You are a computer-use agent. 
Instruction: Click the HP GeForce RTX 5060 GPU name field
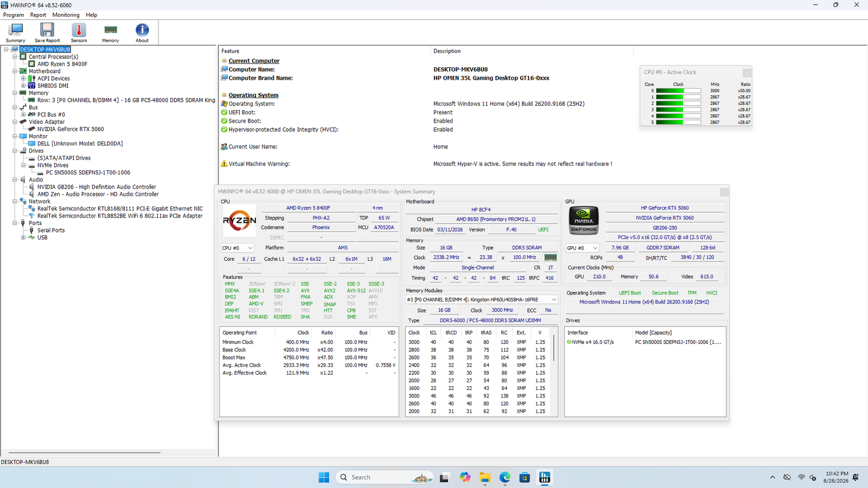tap(665, 208)
